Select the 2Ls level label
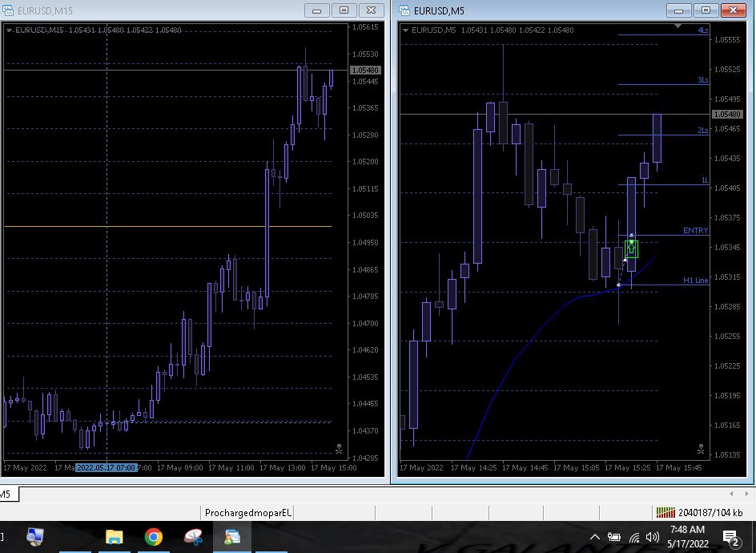Screen dimensions: 756x553 pos(703,131)
